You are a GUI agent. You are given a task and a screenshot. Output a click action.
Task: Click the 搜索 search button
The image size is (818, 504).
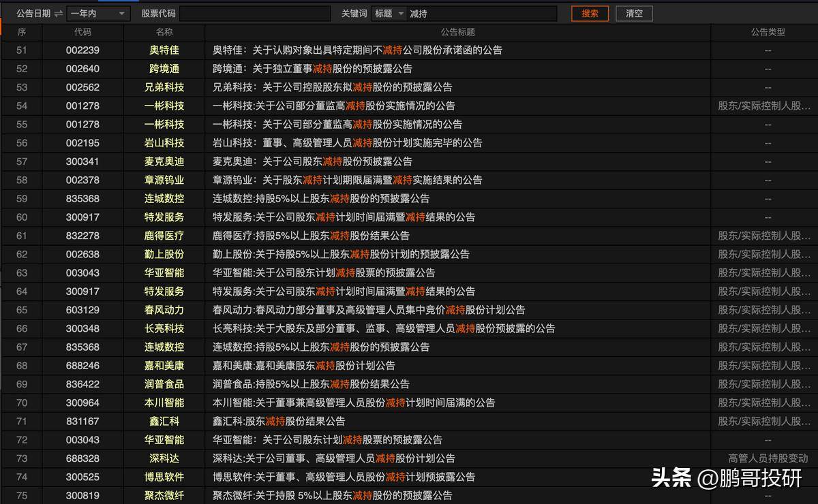click(589, 13)
